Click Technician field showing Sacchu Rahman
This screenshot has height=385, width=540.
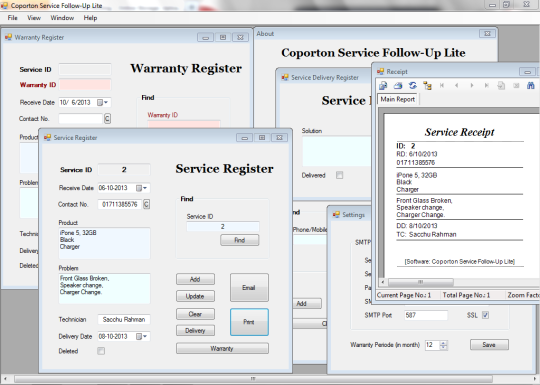click(124, 320)
